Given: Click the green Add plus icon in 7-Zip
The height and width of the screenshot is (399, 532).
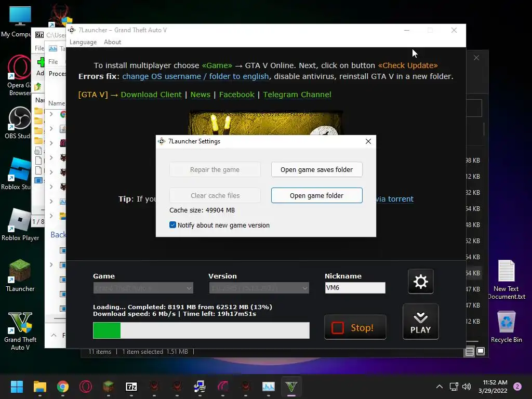Looking at the screenshot, I should tap(41, 62).
